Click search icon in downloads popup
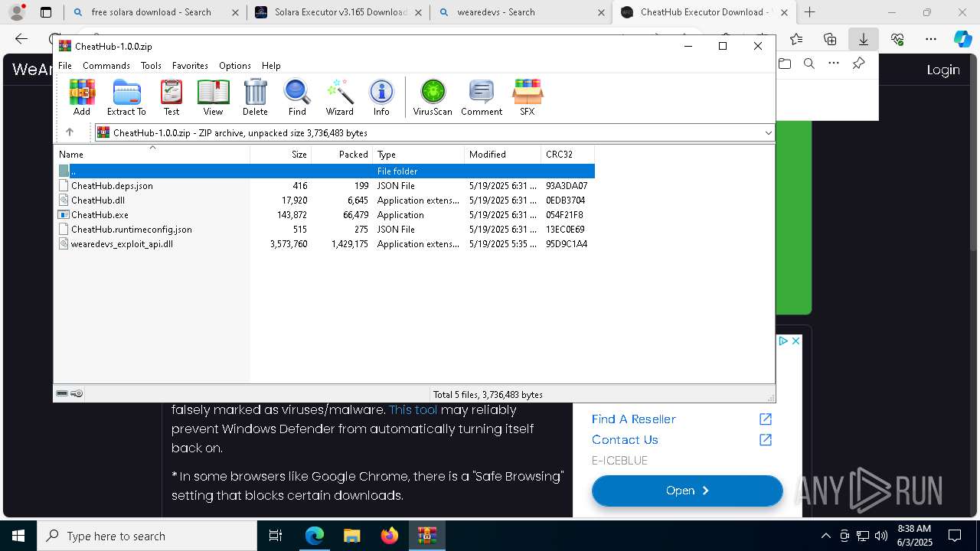The image size is (980, 551). pos(809,64)
